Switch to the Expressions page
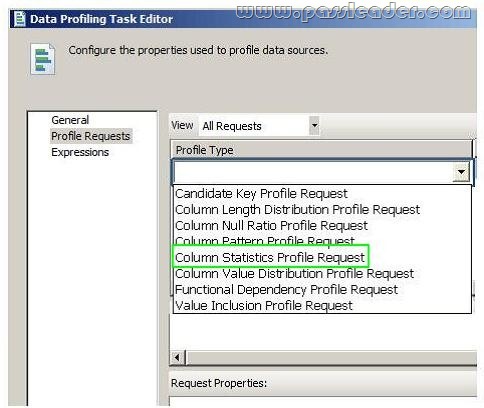The image size is (484, 408). 80,152
